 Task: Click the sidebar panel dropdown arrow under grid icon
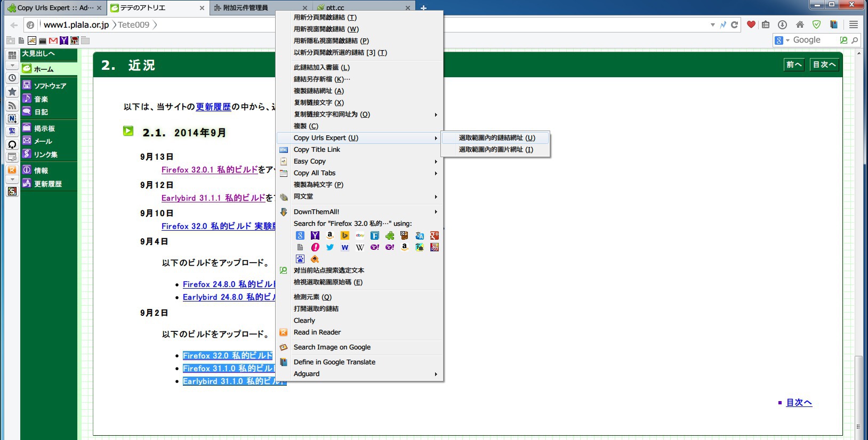[12, 65]
